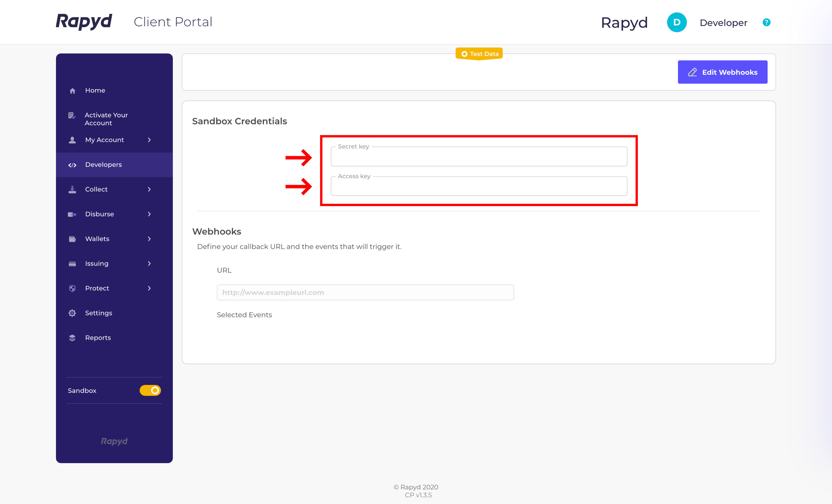832x504 pixels.
Task: Click the Reports stacked layers icon
Action: point(72,338)
